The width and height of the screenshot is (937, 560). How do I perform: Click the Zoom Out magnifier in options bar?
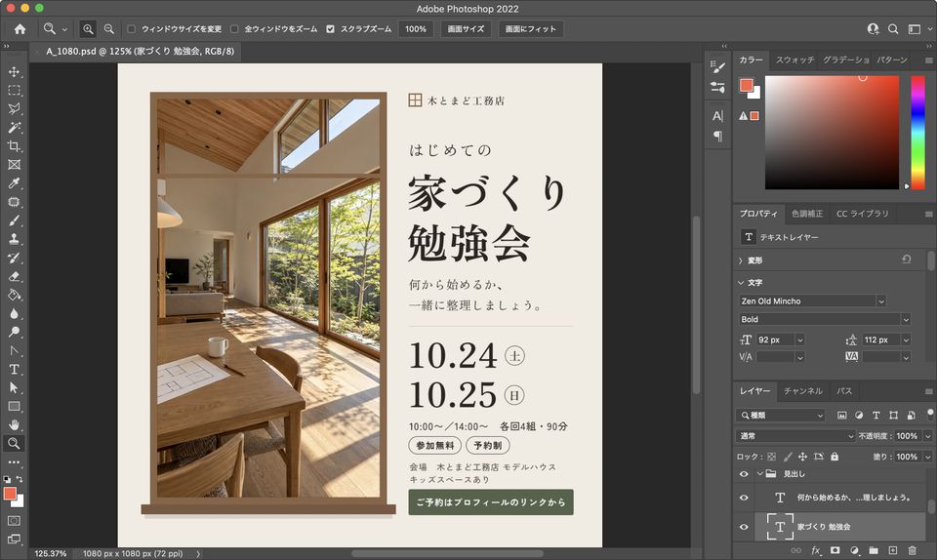tap(108, 28)
